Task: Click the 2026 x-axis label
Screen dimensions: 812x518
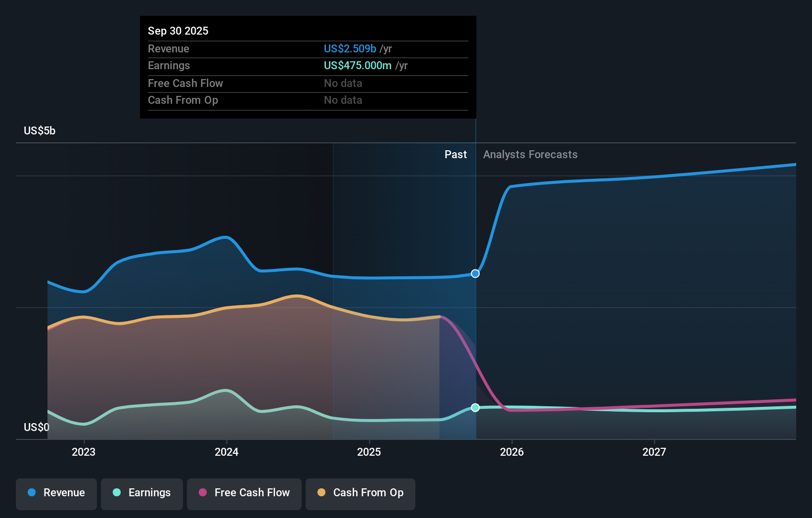Action: (x=512, y=452)
